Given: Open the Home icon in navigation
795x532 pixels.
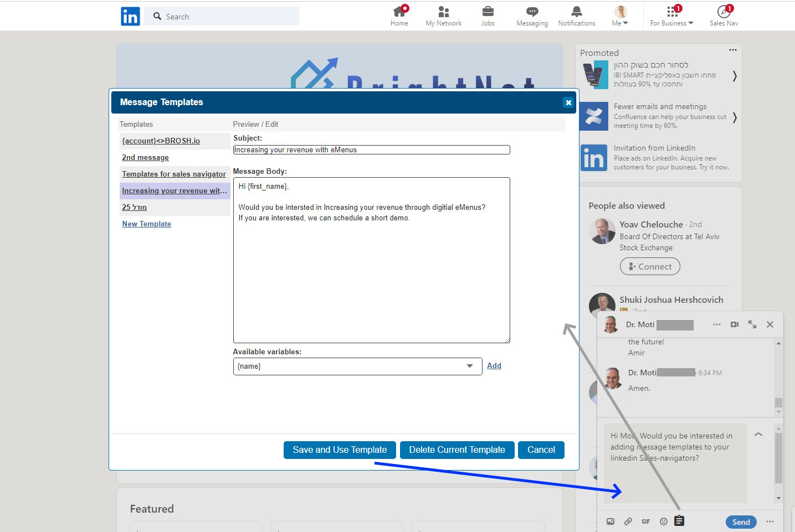Looking at the screenshot, I should (399, 17).
